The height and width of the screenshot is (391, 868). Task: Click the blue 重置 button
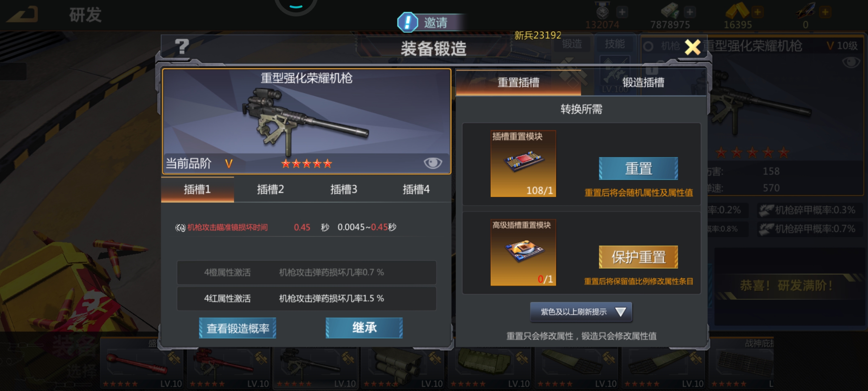pyautogui.click(x=638, y=168)
